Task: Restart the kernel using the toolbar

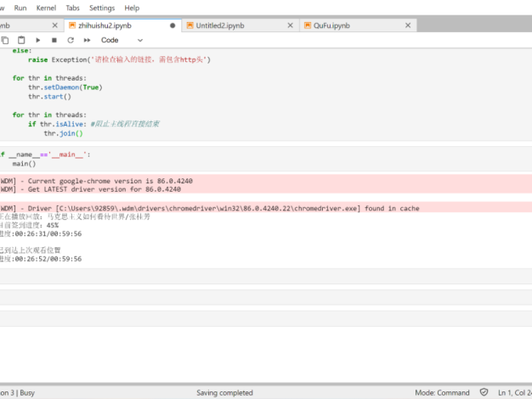Action: (x=70, y=40)
